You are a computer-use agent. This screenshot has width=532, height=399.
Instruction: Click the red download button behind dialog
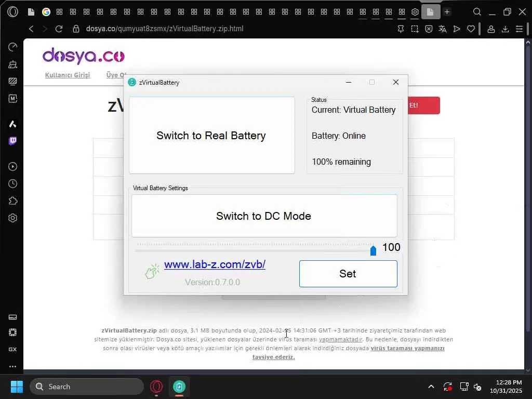click(424, 105)
